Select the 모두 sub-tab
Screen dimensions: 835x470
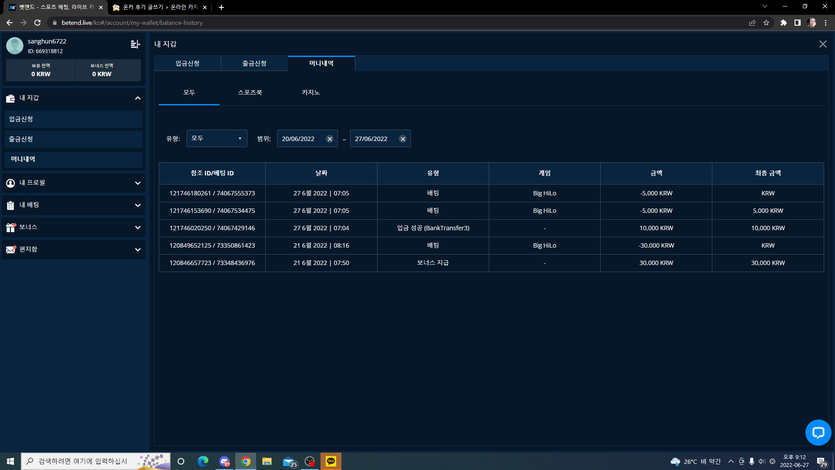point(189,93)
